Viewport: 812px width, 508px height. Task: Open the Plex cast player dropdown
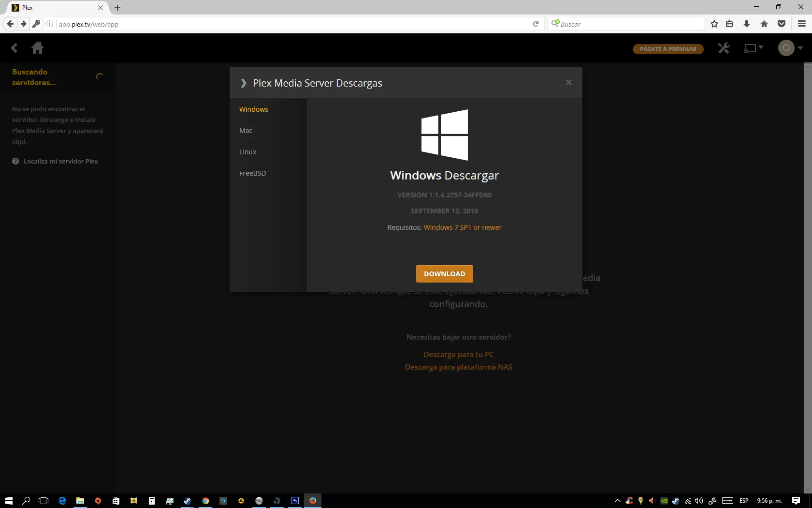(x=754, y=48)
